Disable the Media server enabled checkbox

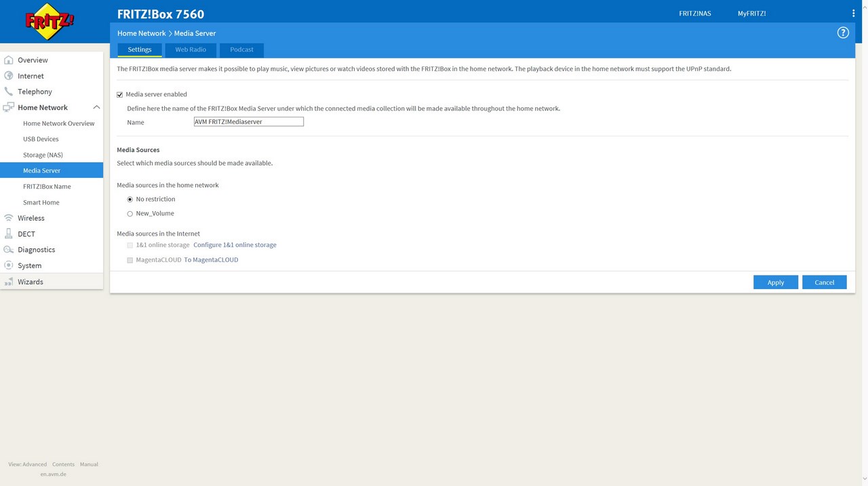point(120,94)
